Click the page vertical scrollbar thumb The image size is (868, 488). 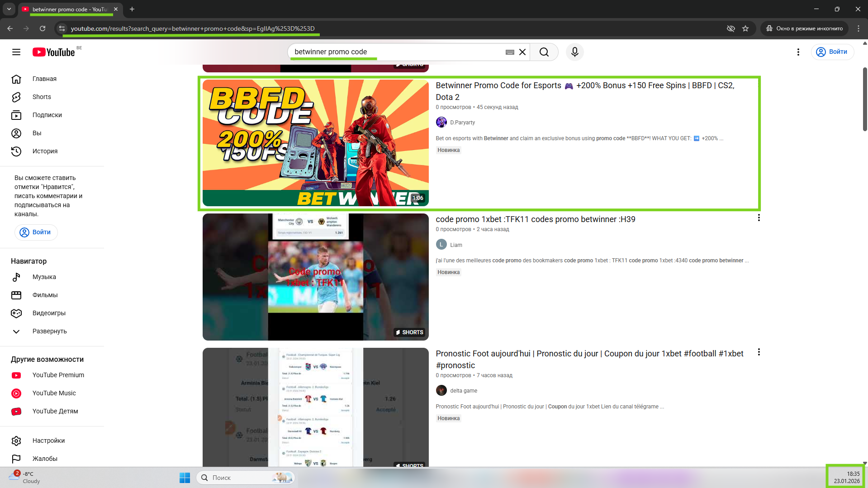point(865,99)
